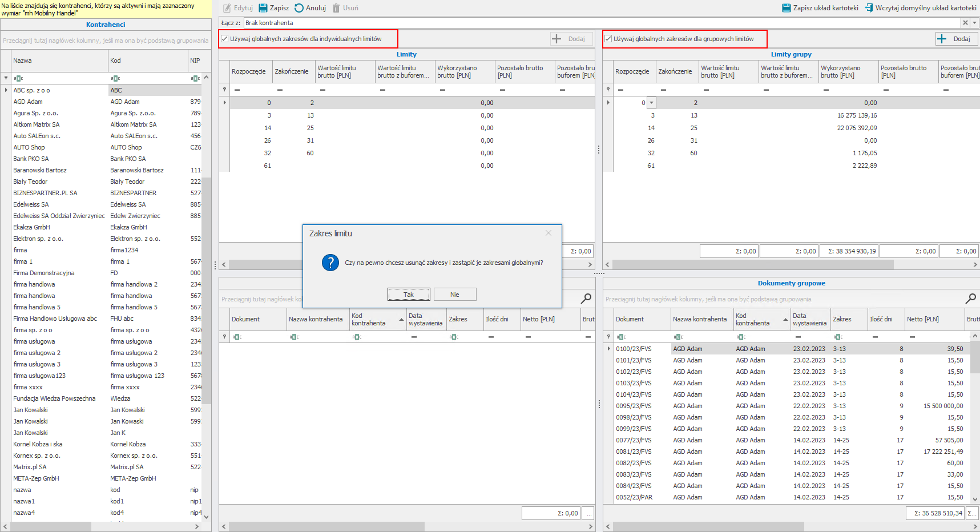Click the ellipsis button in individual documents footer
Viewport: 980px width, 532px height.
pos(588,513)
